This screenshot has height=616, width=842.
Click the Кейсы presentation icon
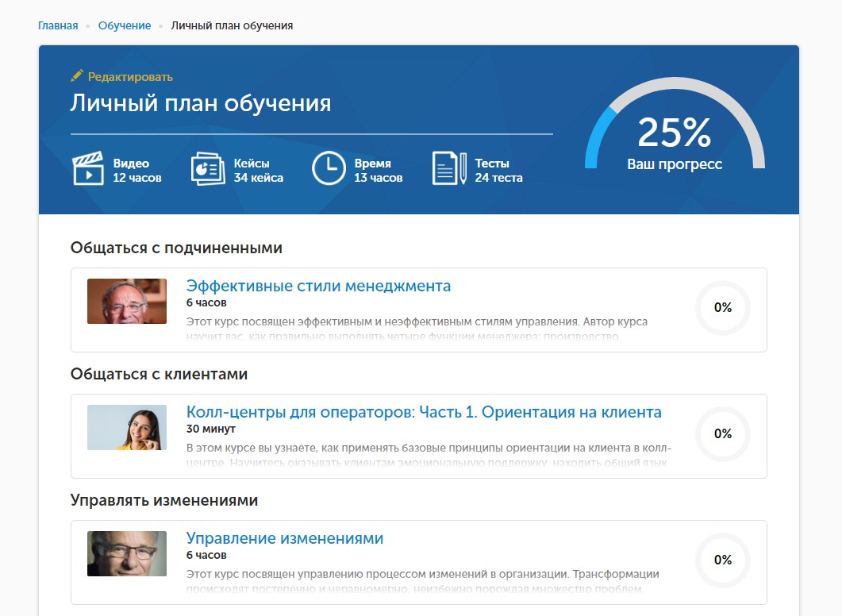[208, 168]
